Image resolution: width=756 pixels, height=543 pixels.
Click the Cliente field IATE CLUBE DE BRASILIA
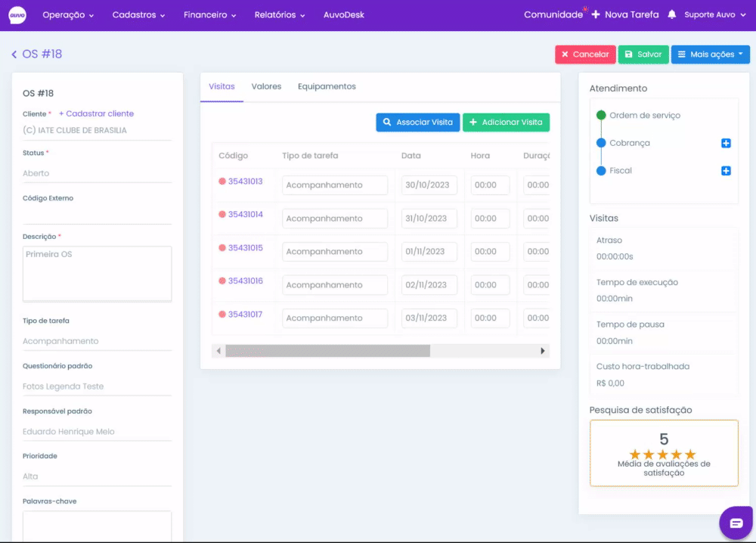97,130
